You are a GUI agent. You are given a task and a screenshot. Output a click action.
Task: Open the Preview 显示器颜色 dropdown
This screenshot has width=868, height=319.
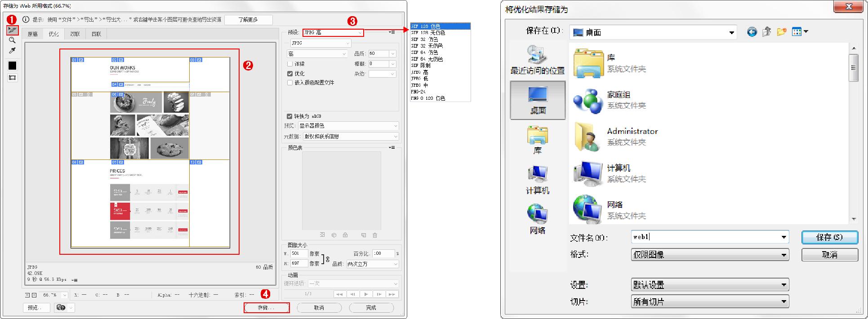pos(348,126)
